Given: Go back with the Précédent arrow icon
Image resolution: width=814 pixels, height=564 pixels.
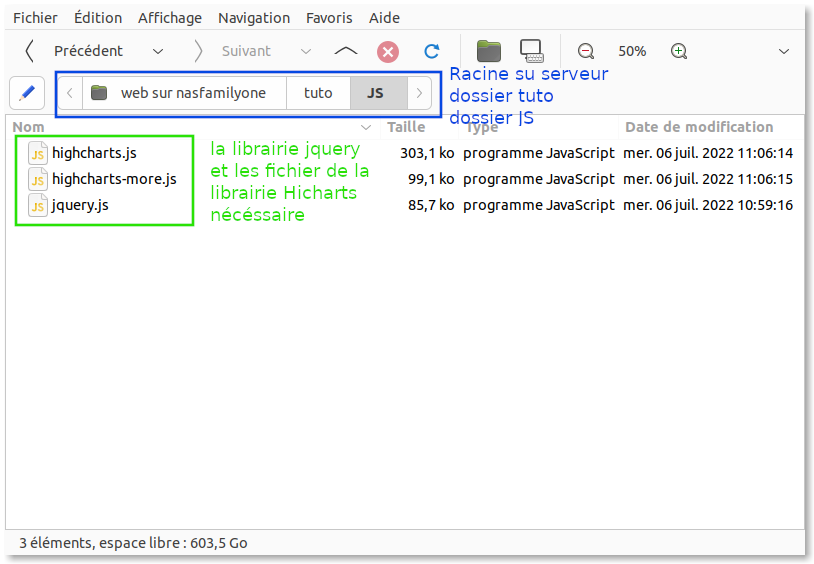Looking at the screenshot, I should pos(30,51).
